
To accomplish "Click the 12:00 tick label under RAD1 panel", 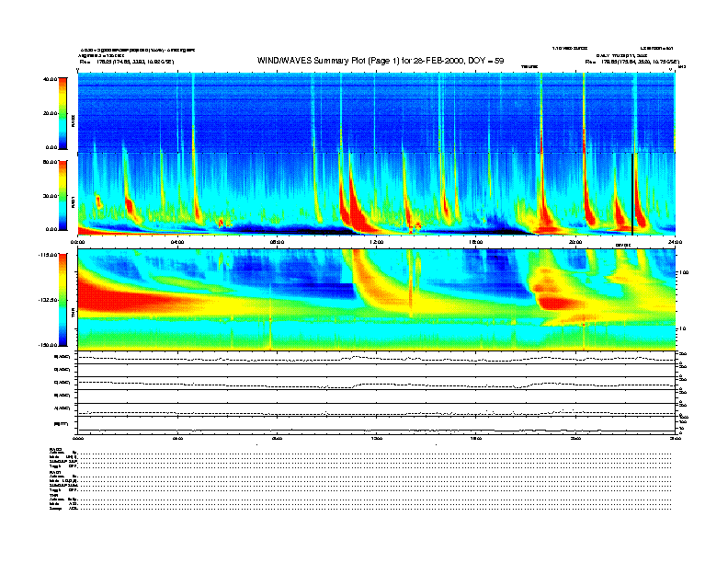I will point(377,242).
